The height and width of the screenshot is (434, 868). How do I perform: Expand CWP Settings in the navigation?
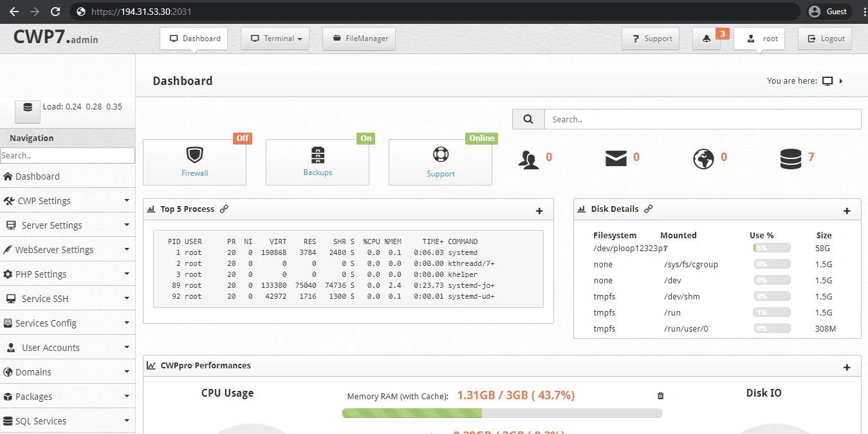coord(68,201)
